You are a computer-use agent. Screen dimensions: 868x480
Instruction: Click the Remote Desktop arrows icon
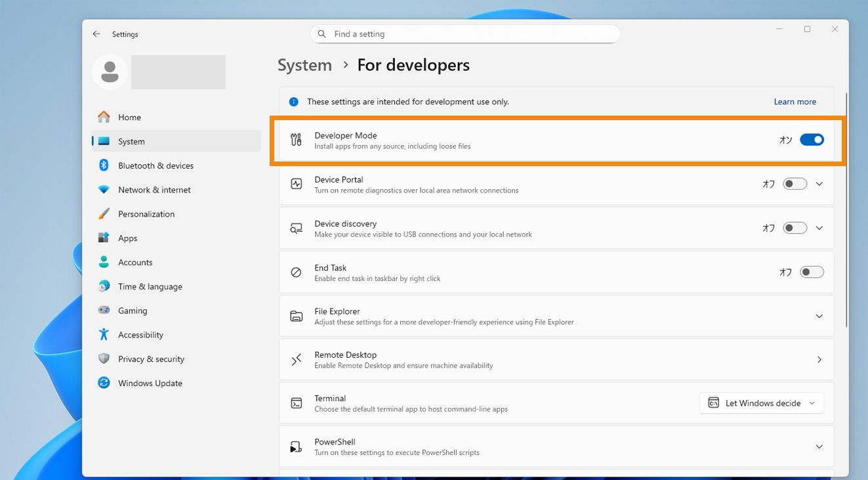pyautogui.click(x=296, y=359)
